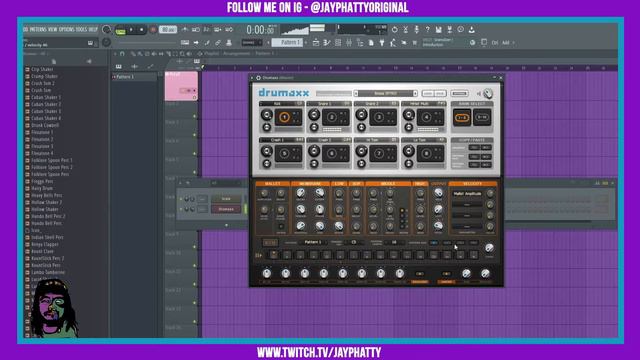Open the mixer view icon
Viewport: 640px width, 360px height.
click(x=349, y=42)
